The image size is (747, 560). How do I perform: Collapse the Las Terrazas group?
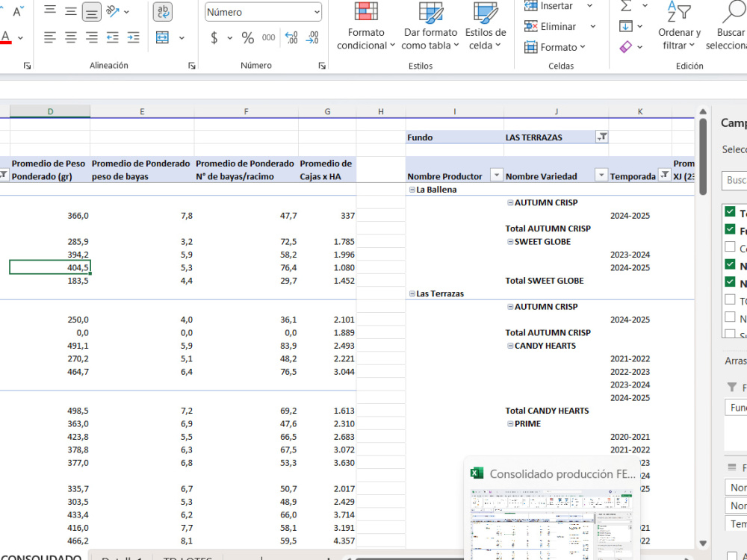point(412,293)
